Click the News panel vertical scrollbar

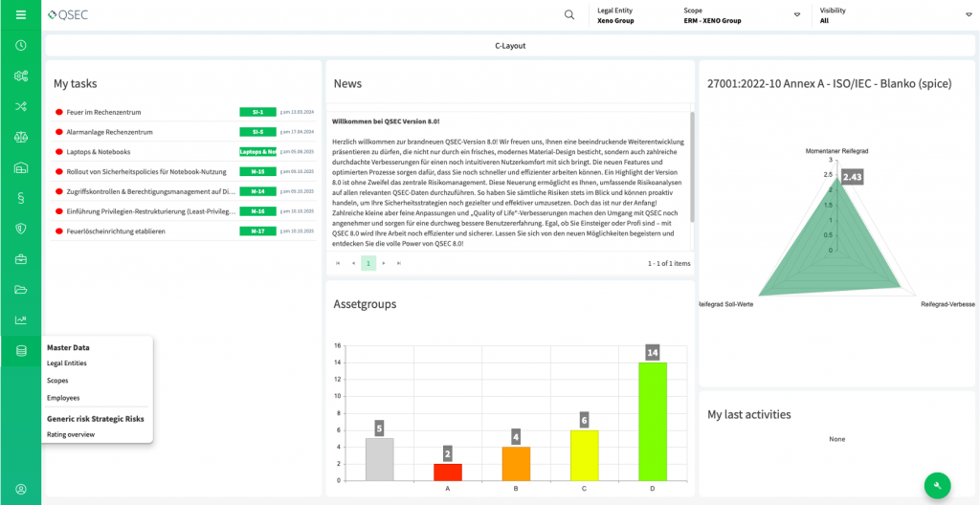click(692, 167)
